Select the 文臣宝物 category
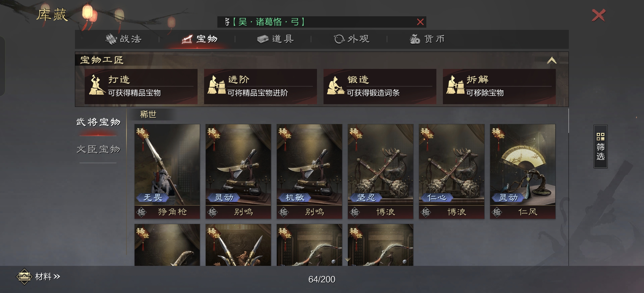 click(x=98, y=149)
